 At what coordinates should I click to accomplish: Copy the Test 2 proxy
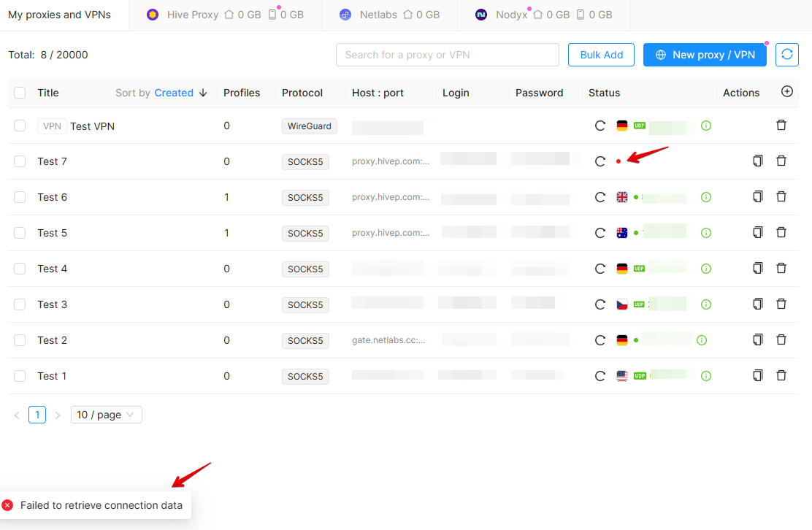[x=758, y=339]
